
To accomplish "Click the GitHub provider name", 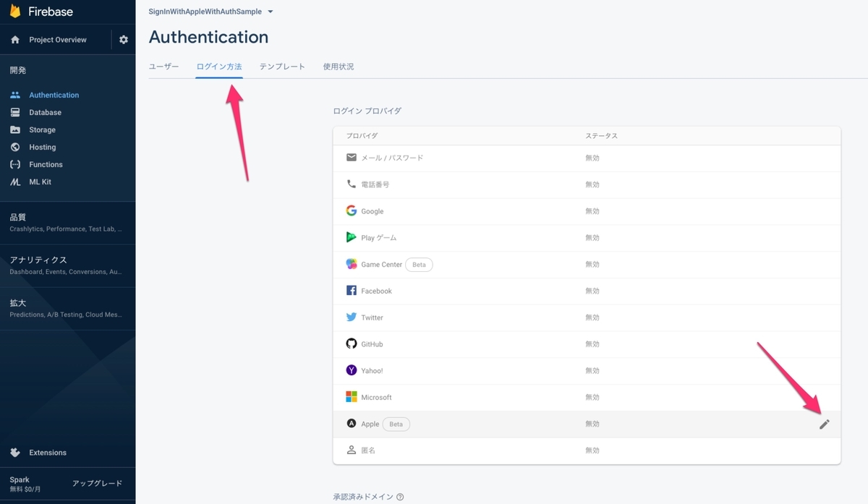I will pyautogui.click(x=372, y=344).
